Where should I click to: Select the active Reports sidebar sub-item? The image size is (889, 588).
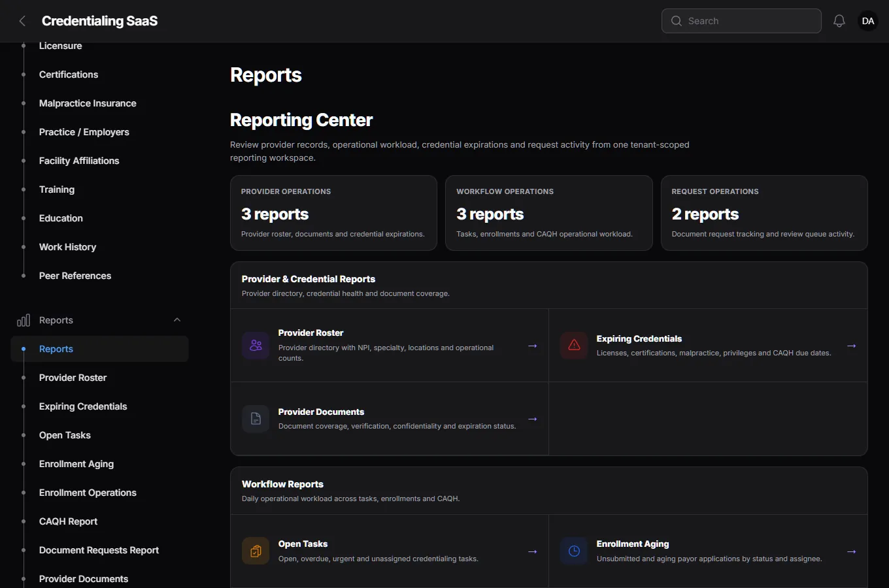99,349
